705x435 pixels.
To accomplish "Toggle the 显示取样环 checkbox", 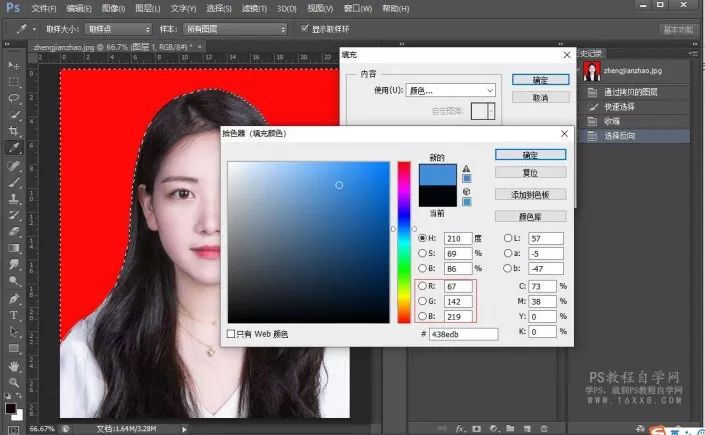I will coord(305,29).
